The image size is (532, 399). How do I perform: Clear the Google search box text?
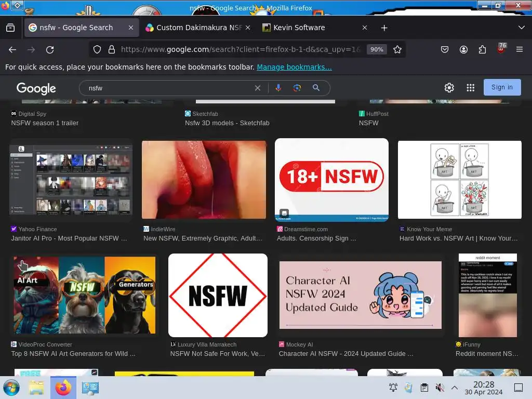(258, 88)
